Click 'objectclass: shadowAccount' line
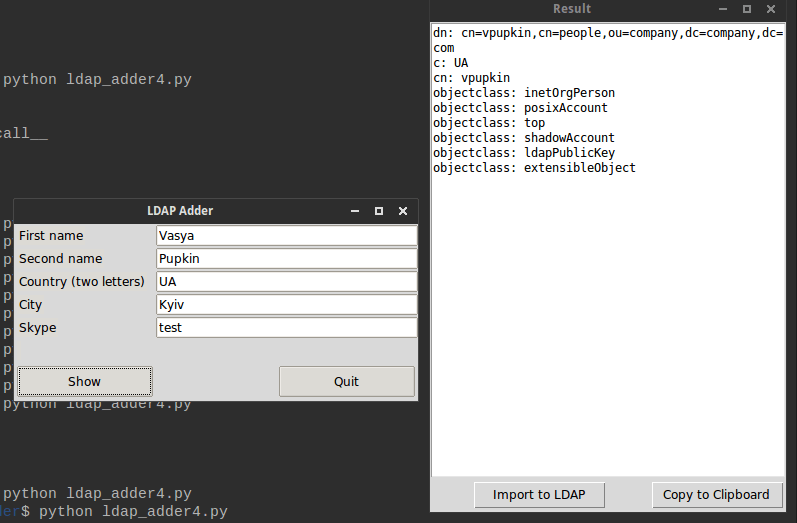The width and height of the screenshot is (797, 523). [524, 138]
